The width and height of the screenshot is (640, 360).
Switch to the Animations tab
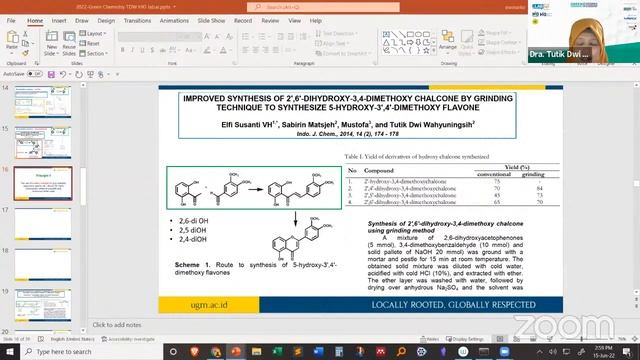click(x=174, y=20)
